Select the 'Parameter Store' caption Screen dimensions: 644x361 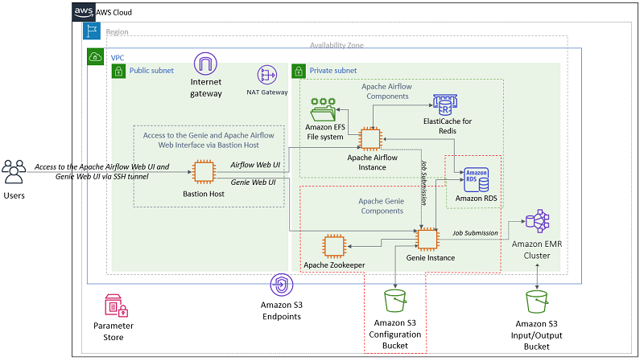(x=114, y=331)
